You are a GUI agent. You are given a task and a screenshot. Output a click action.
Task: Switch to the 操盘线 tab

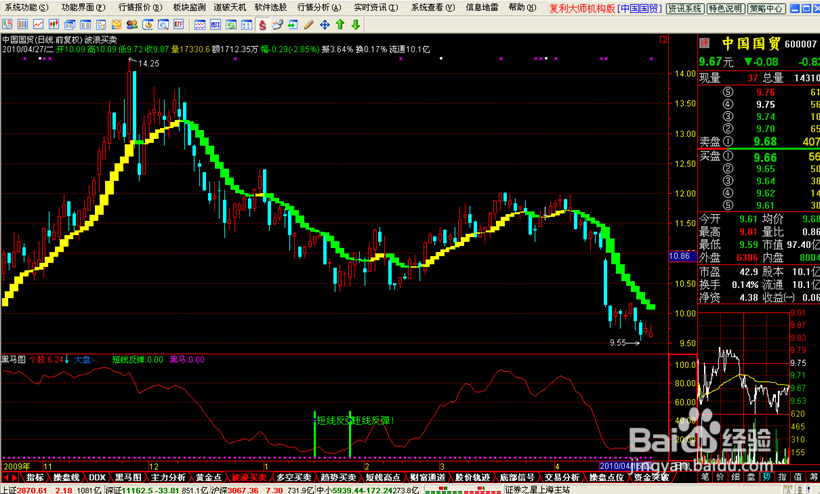pyautogui.click(x=66, y=477)
